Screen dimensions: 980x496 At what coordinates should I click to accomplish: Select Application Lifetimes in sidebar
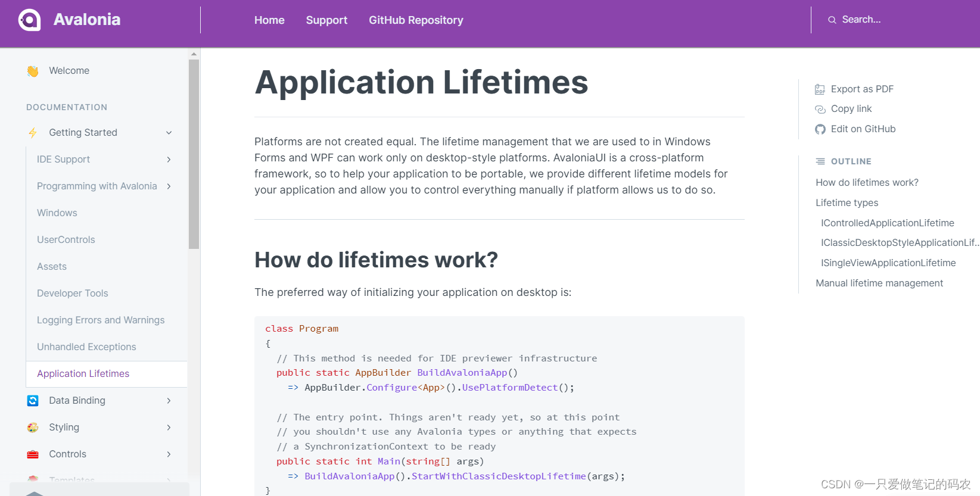[107, 374]
